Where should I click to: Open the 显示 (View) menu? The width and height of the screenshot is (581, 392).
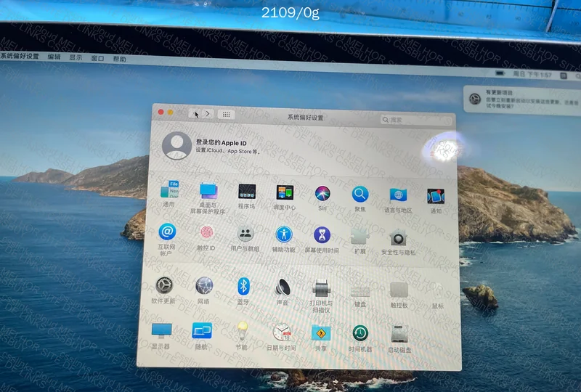pyautogui.click(x=76, y=57)
